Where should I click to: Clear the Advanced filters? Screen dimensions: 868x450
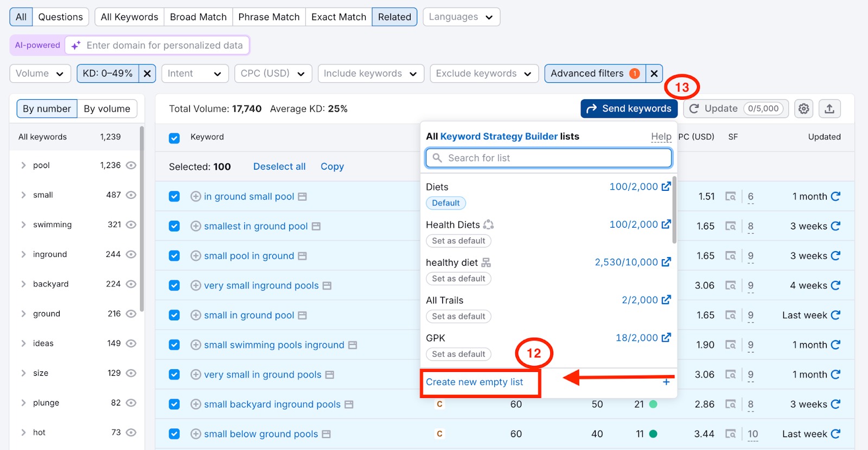point(654,73)
